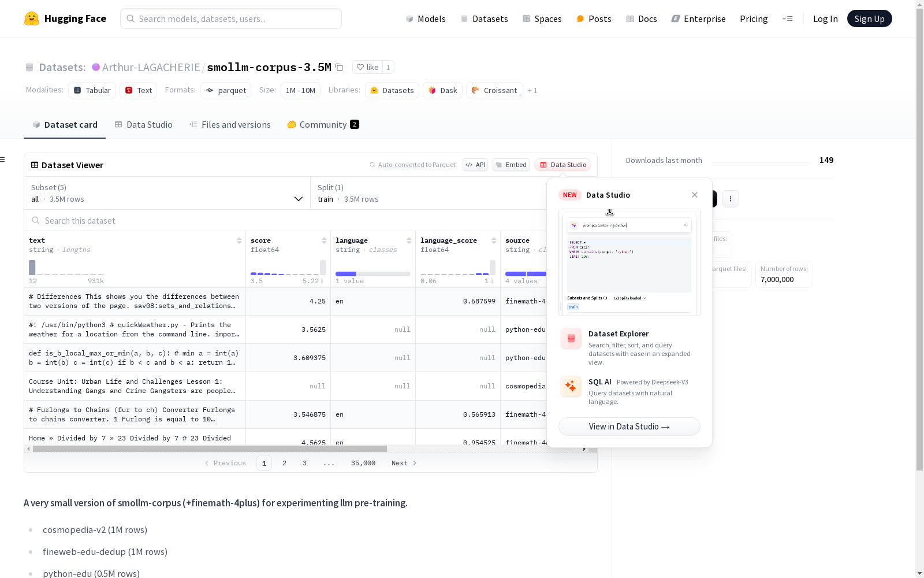Click View in Data Studio
924x578 pixels.
click(x=629, y=427)
